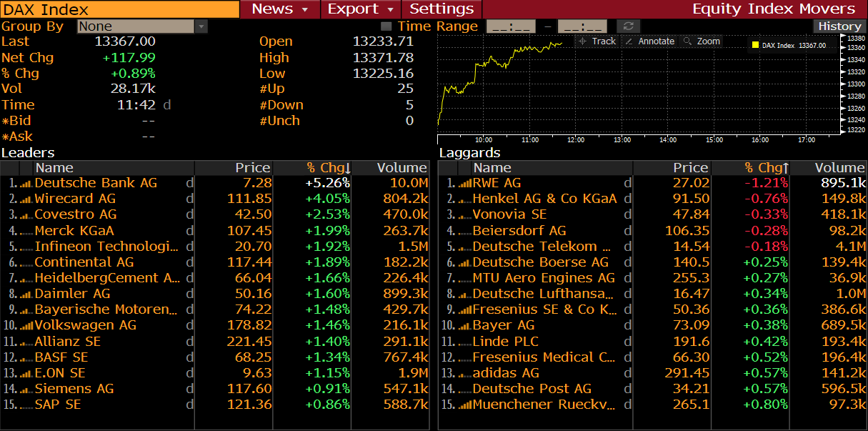The image size is (868, 431).
Task: Enable the Time Range checkbox
Action: (386, 26)
